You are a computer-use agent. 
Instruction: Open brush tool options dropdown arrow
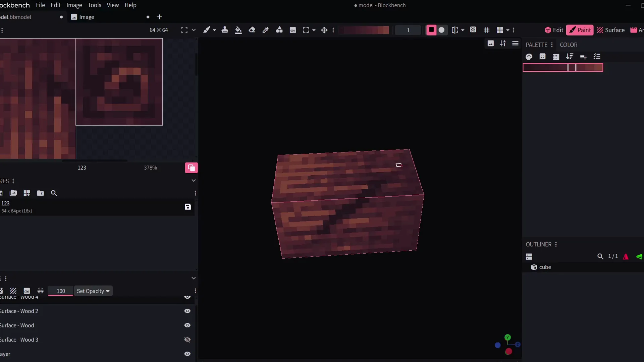pos(215,30)
